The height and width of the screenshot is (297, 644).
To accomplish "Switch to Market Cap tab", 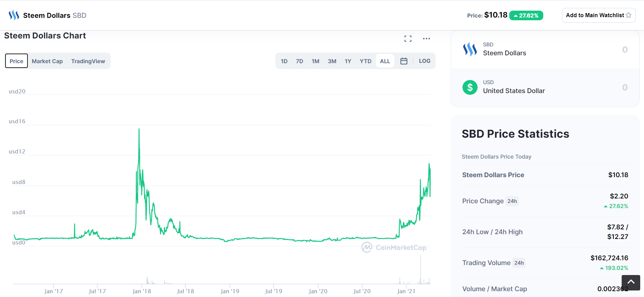I will (47, 61).
